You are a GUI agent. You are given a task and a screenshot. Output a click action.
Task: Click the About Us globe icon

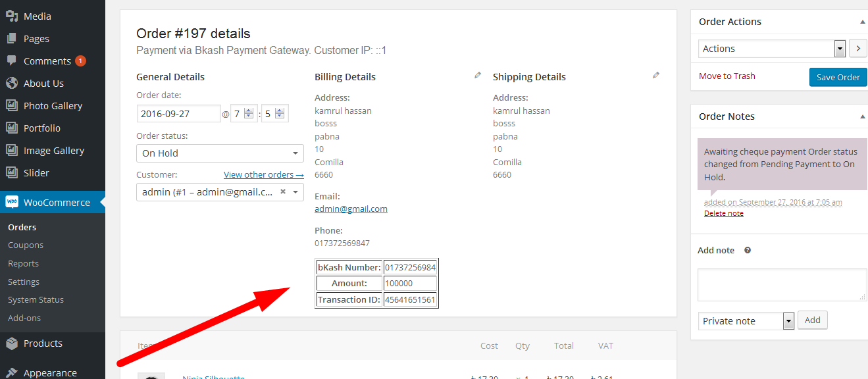pos(11,83)
